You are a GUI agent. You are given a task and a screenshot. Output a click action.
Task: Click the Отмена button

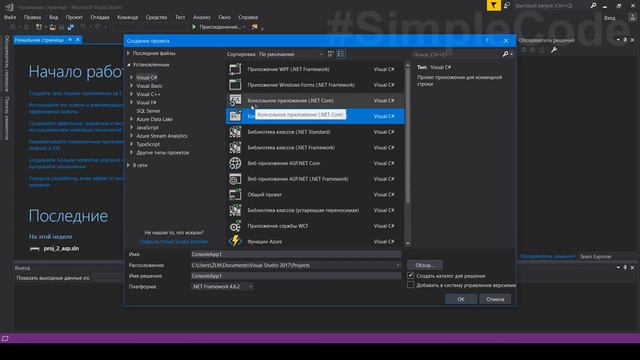pyautogui.click(x=495, y=299)
